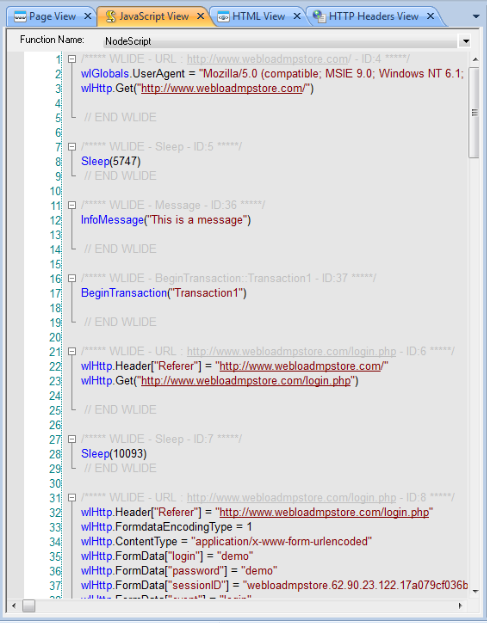Close the JavaScript View tab

(201, 16)
